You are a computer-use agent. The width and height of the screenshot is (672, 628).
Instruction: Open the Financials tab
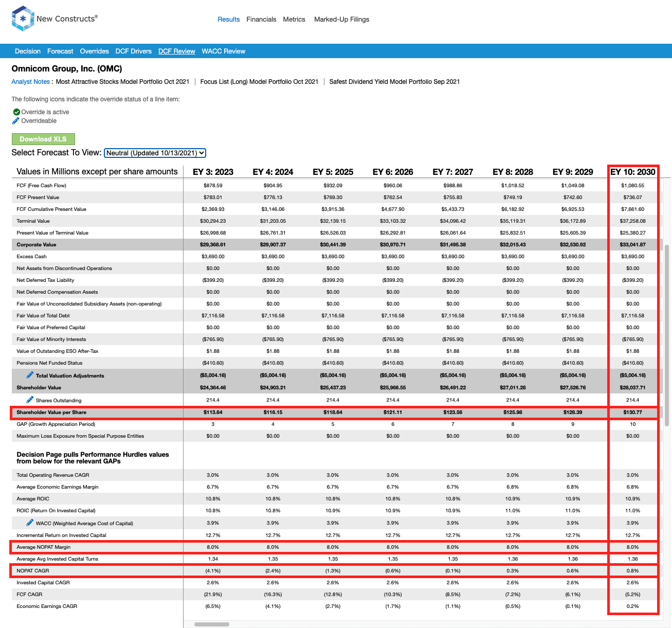[x=261, y=20]
